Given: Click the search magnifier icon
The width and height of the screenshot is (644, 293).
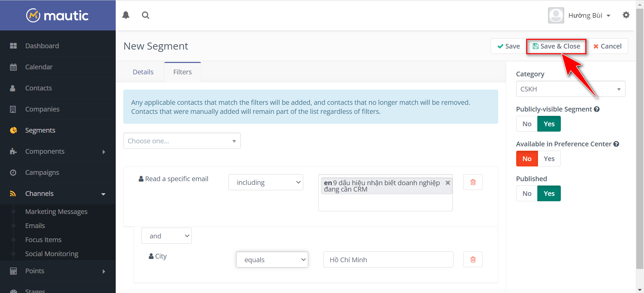Looking at the screenshot, I should (x=146, y=15).
